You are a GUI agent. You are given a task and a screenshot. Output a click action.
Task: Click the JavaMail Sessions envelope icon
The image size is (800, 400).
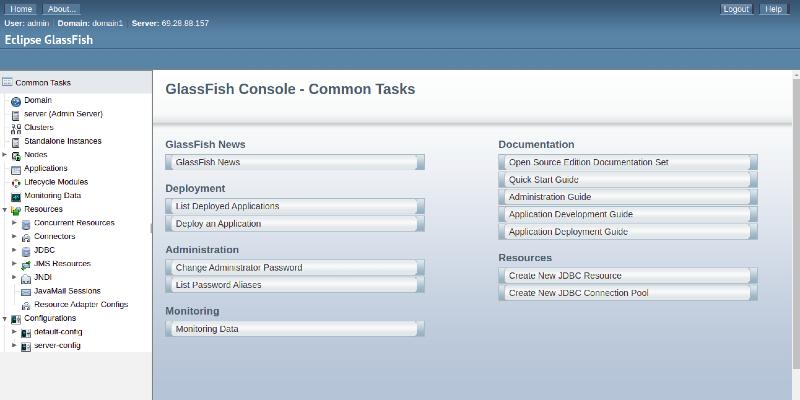[26, 292]
